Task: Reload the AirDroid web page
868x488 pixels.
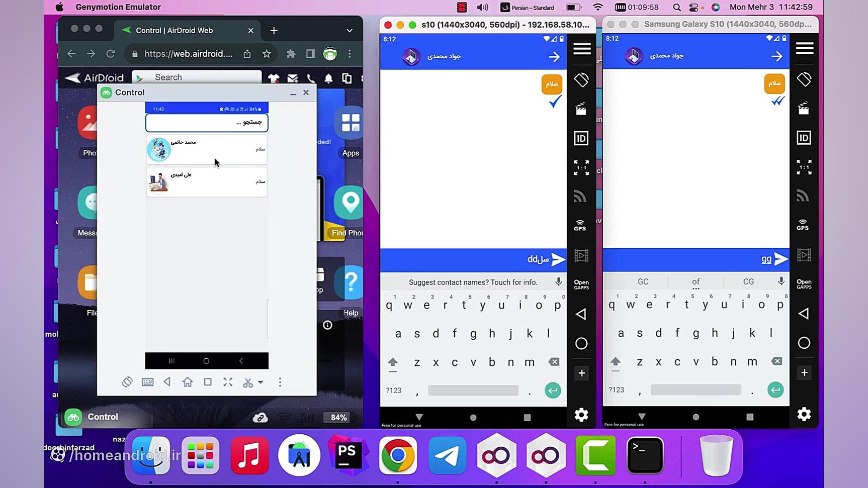Action: tap(111, 54)
